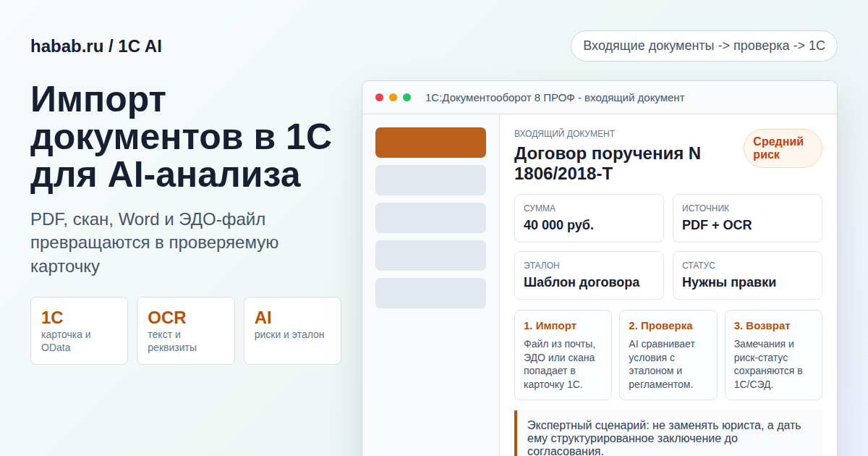
Task: Click the 'ЭТАЛОН Шаблон договора' field
Action: (589, 275)
